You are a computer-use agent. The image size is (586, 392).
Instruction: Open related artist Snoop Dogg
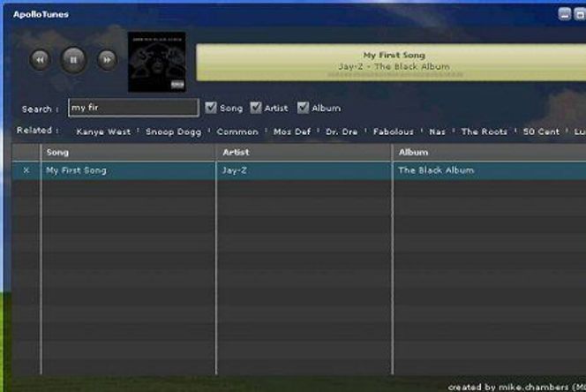point(173,132)
